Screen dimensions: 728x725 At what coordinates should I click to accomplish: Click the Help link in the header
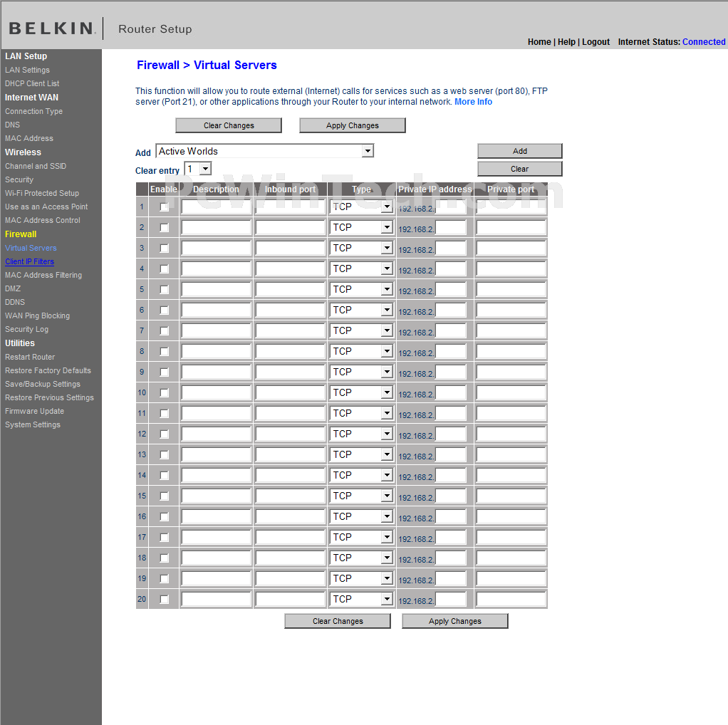[x=566, y=42]
